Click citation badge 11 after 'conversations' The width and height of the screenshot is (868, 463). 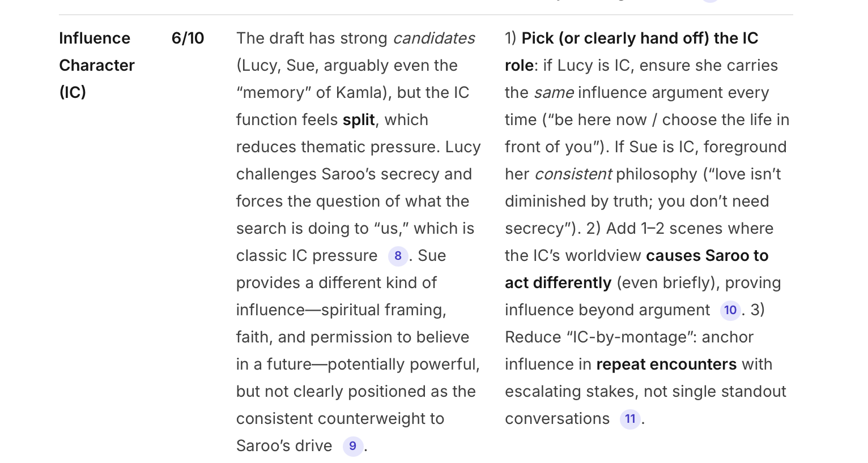click(x=629, y=419)
